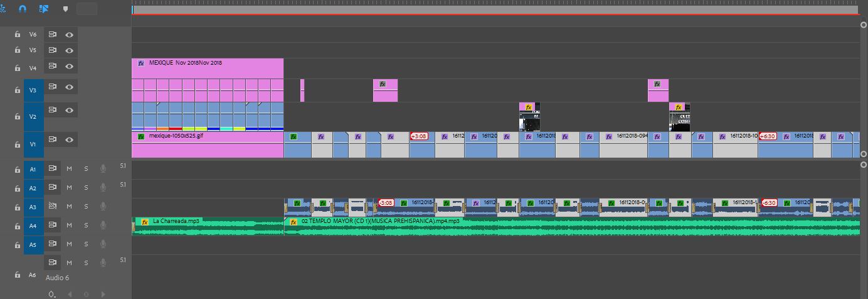The image size is (868, 299).
Task: Toggle the Snap magnet icon in timeline
Action: [23, 9]
